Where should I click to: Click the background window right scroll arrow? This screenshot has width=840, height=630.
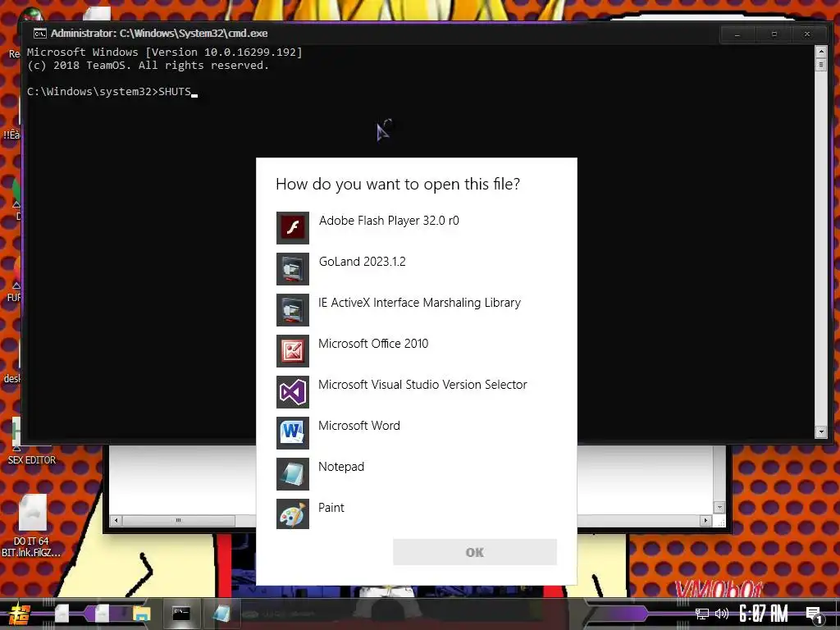click(705, 520)
